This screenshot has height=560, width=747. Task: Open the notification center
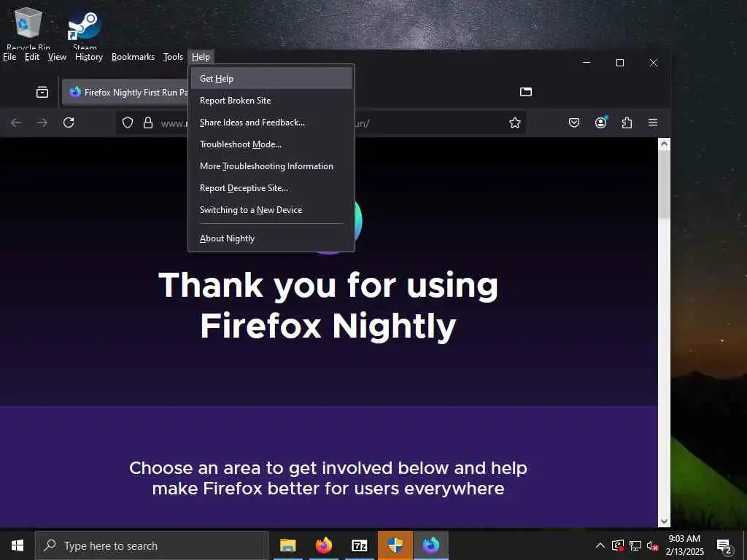(x=724, y=546)
